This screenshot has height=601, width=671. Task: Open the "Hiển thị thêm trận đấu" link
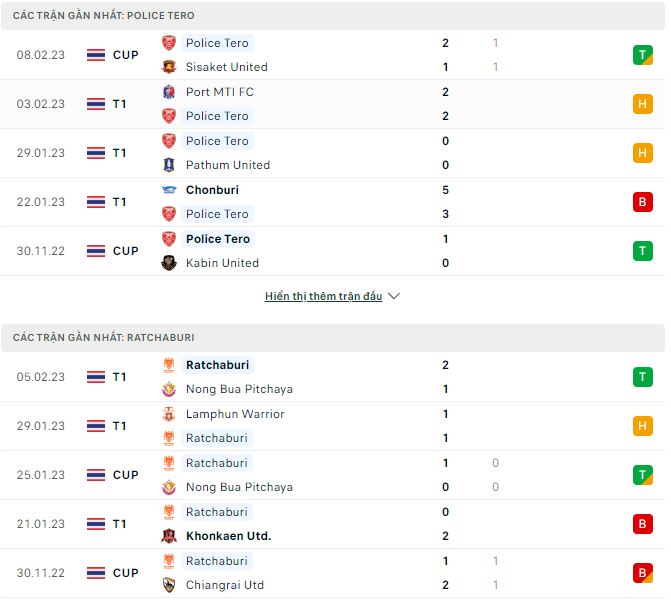point(323,297)
